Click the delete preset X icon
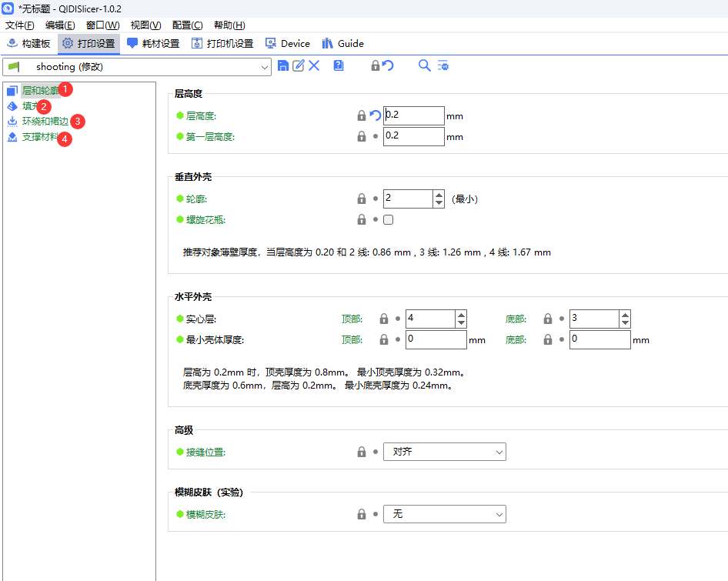 pyautogui.click(x=314, y=66)
